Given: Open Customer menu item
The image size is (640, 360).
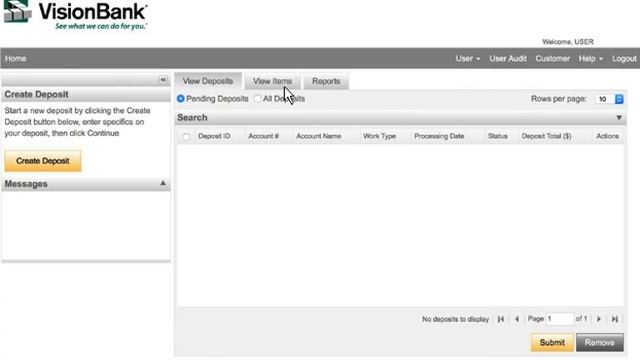Looking at the screenshot, I should 553,59.
